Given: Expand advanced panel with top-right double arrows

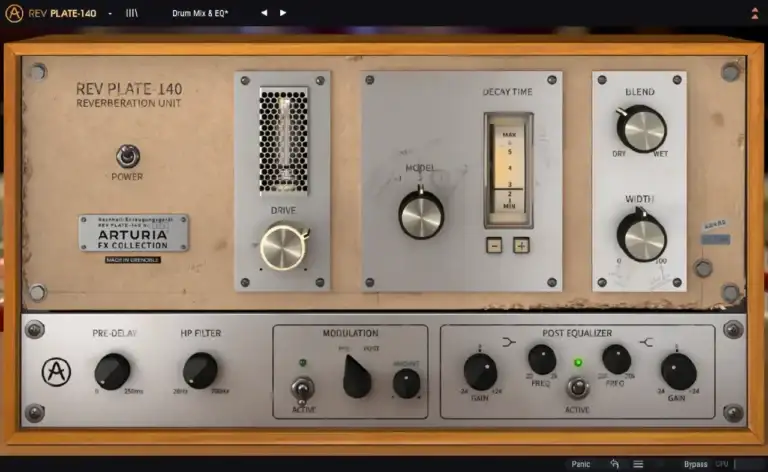Looking at the screenshot, I should (755, 13).
